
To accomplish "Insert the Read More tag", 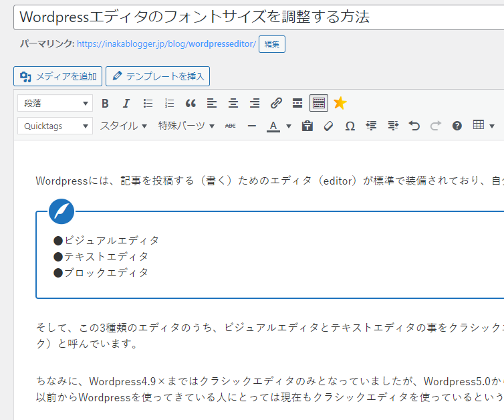I will coord(297,103).
